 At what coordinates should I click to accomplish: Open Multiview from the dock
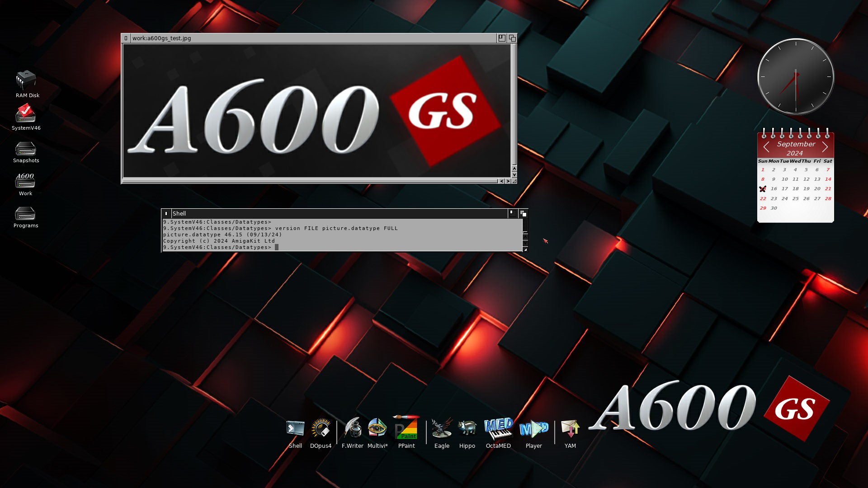377,433
